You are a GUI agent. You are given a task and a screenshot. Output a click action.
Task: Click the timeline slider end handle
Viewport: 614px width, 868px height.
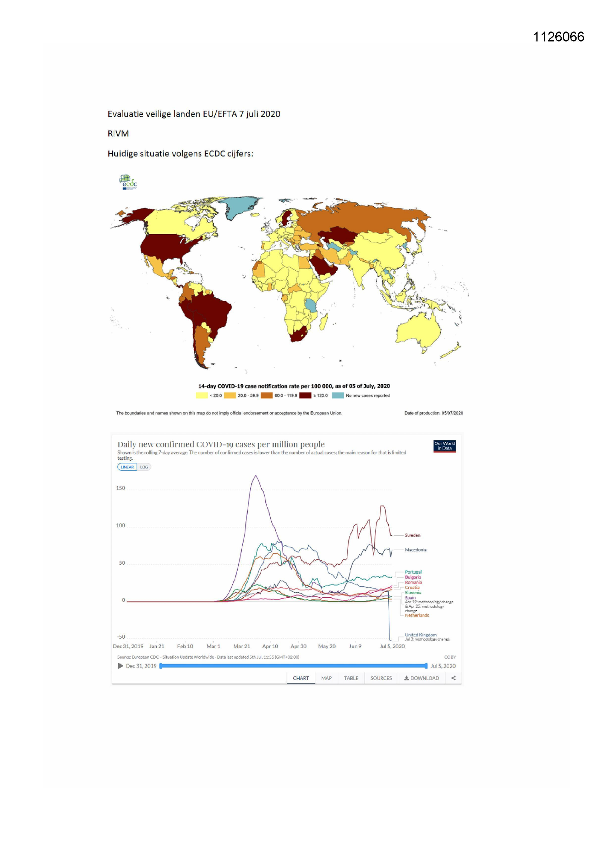coord(426,666)
